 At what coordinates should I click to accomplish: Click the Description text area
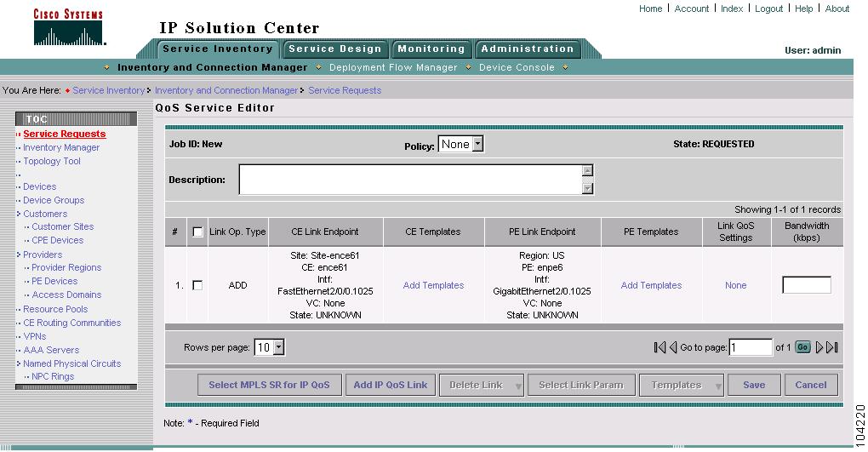[x=411, y=180]
